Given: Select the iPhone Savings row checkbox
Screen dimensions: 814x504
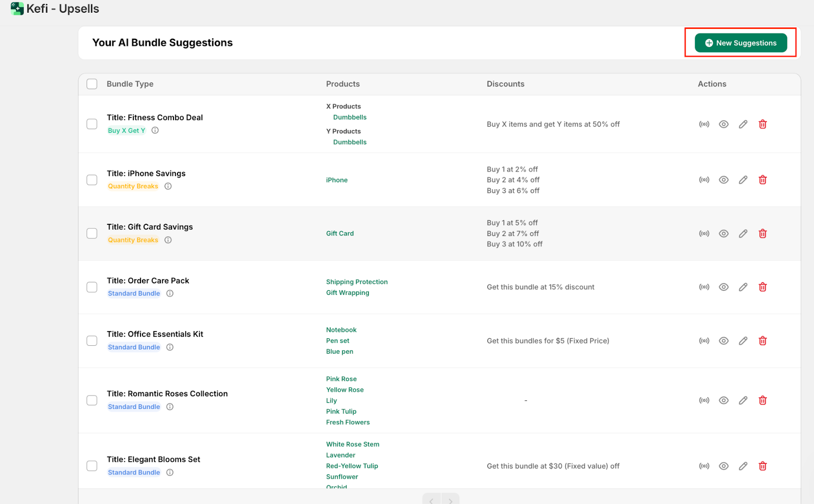Looking at the screenshot, I should [x=92, y=180].
